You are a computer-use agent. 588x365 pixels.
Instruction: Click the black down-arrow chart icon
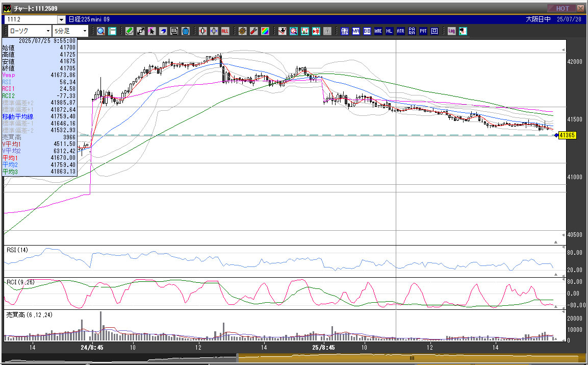283,31
